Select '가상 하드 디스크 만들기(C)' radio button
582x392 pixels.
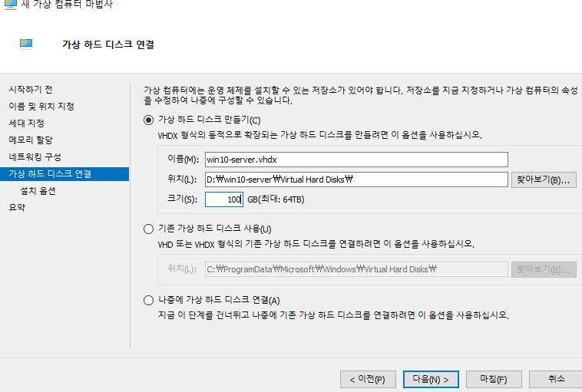coord(148,120)
